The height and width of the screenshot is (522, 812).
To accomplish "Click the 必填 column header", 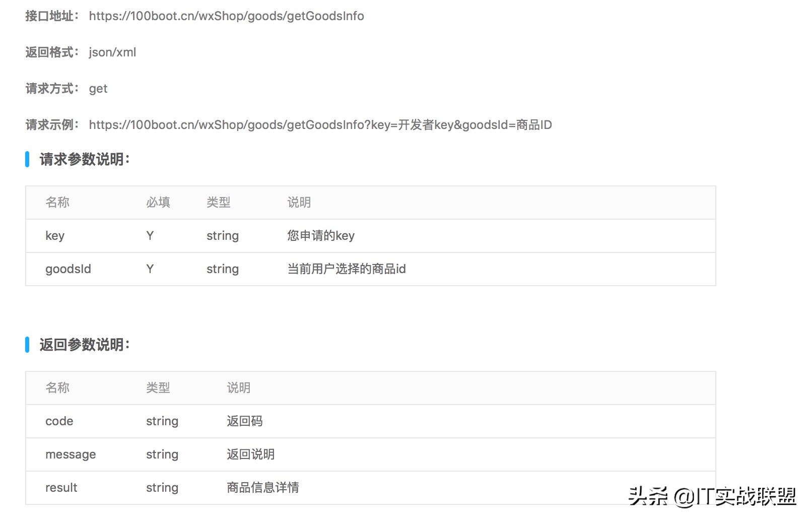I will (x=158, y=202).
